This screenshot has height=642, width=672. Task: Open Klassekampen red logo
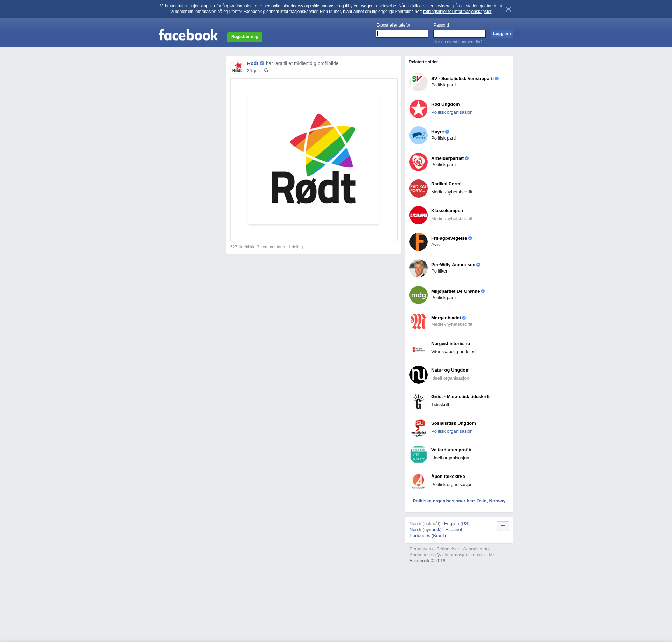[x=419, y=215]
